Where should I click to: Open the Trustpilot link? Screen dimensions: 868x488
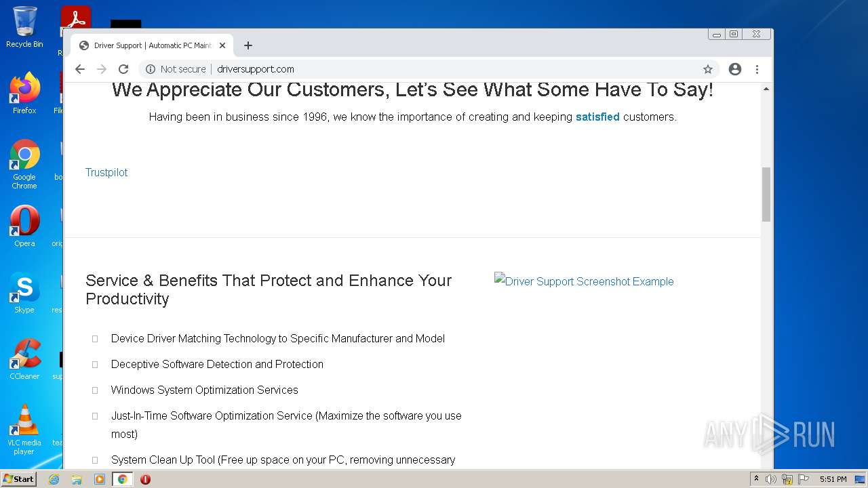click(106, 172)
